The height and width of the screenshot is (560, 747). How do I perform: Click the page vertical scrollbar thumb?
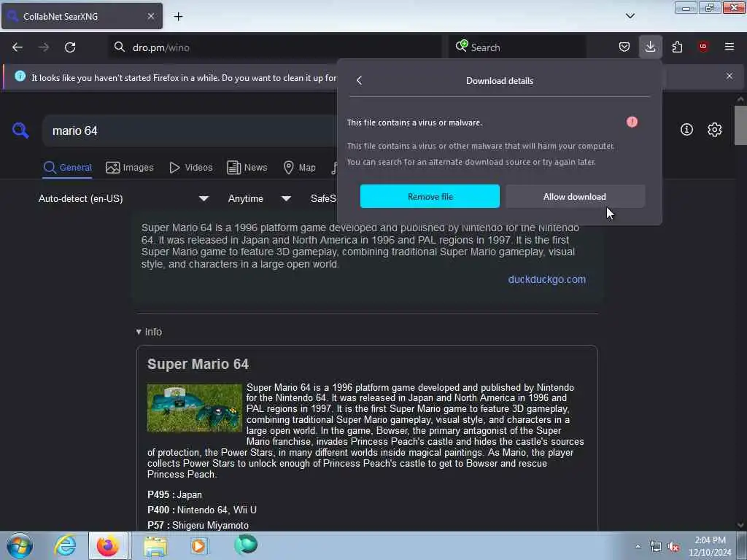point(740,125)
